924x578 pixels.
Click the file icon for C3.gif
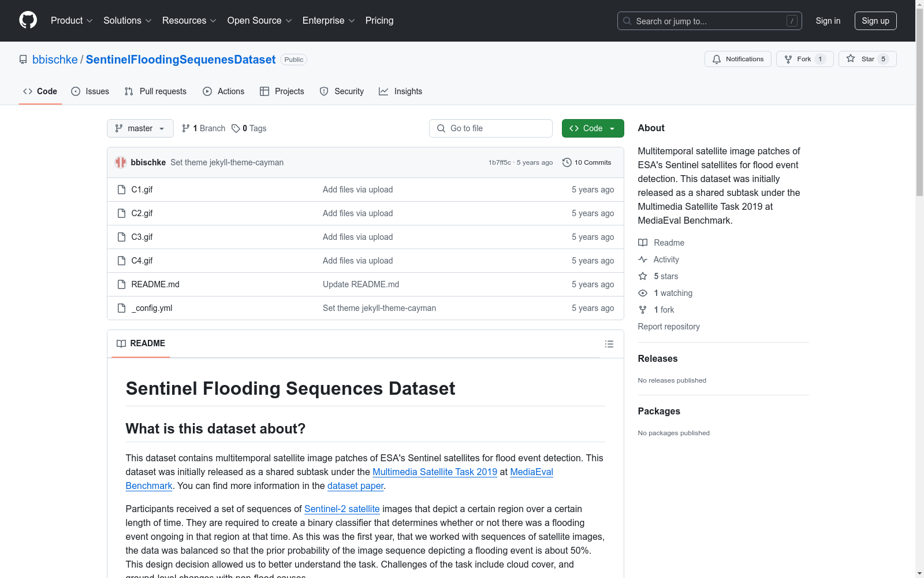point(121,237)
